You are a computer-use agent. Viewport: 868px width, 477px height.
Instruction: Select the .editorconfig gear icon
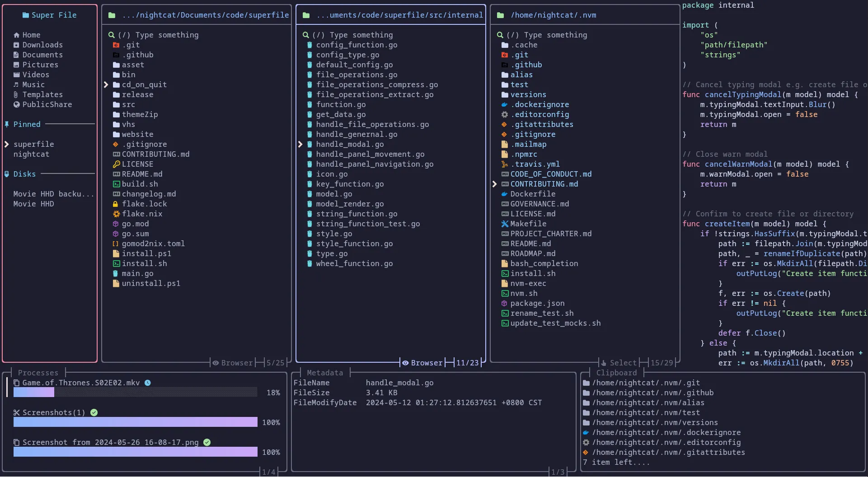[x=505, y=114]
